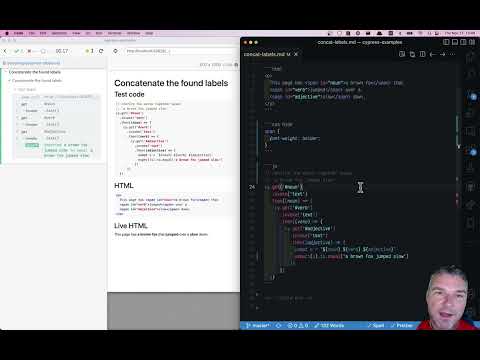Close the concat-labels.md tab
480x360 pixels.
pyautogui.click(x=296, y=54)
